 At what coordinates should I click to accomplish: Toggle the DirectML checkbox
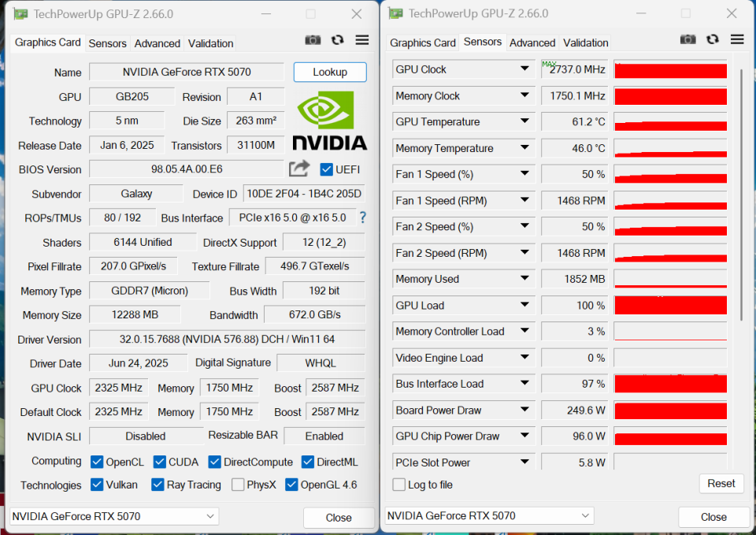click(308, 462)
